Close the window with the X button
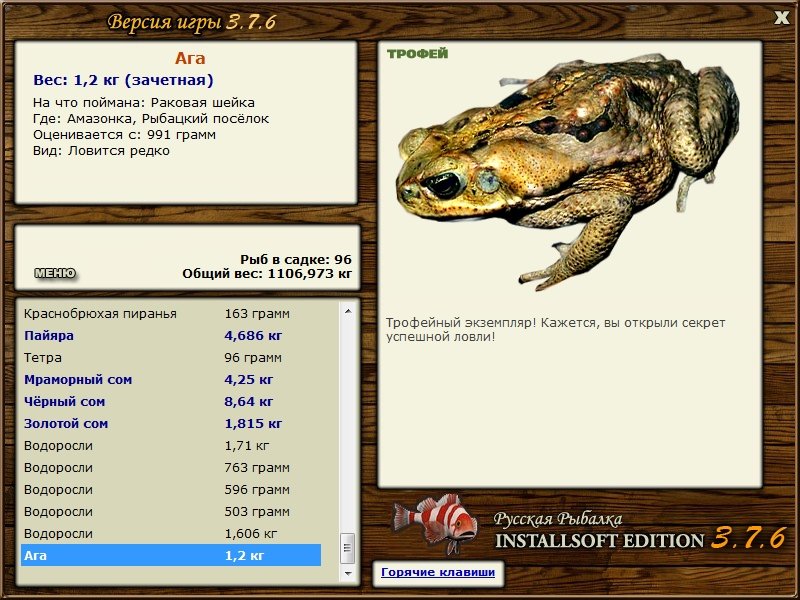 coord(781,18)
